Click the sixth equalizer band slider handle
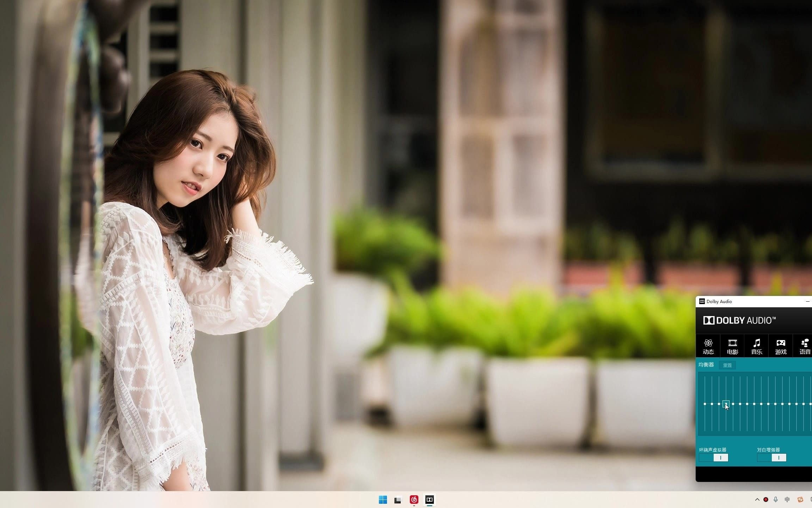 (740, 404)
